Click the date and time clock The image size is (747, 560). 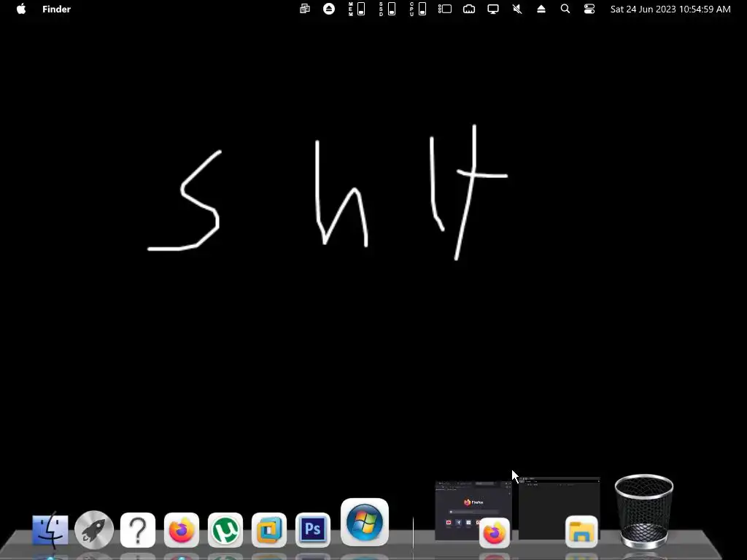(x=670, y=9)
